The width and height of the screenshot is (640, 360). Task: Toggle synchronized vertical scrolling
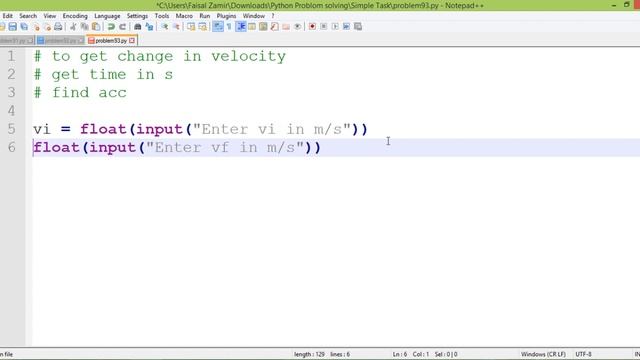pyautogui.click(x=191, y=27)
